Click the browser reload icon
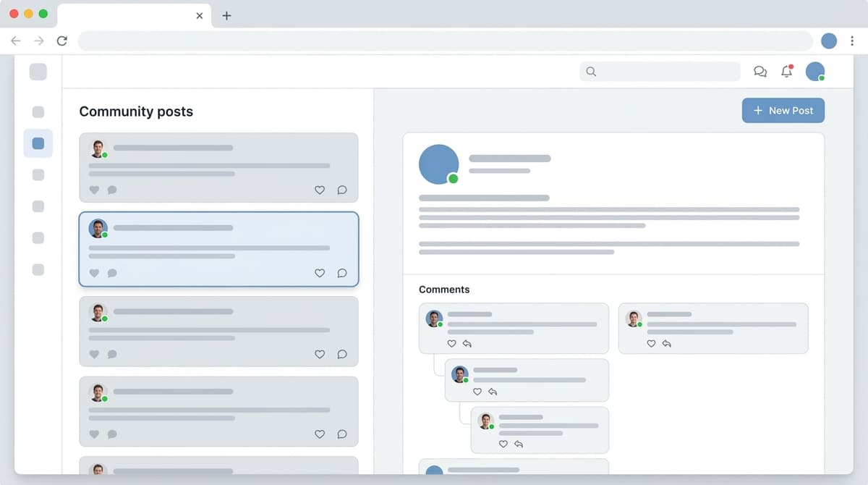This screenshot has height=485, width=868. click(62, 41)
